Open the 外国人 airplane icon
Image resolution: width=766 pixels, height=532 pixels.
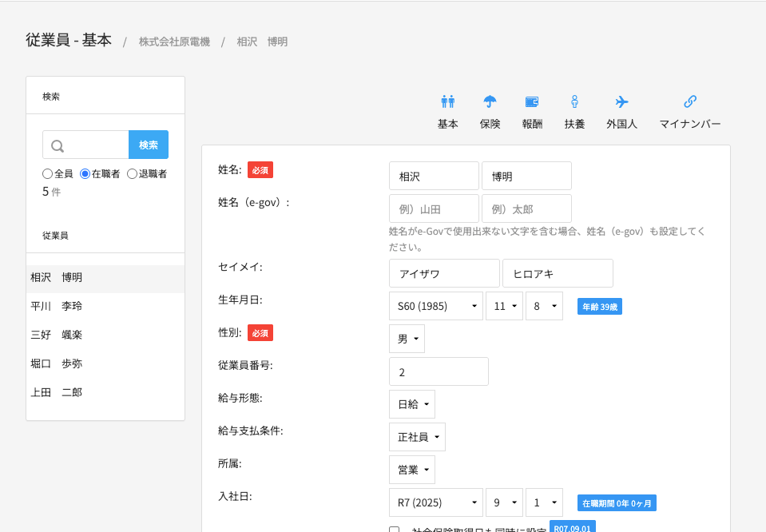pos(622,101)
